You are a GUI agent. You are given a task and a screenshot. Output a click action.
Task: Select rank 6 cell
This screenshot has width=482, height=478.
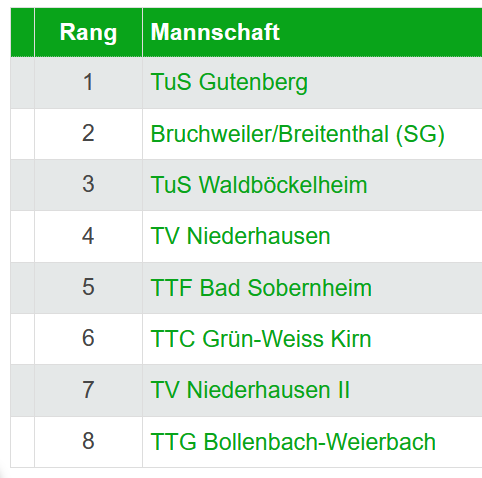coord(88,339)
